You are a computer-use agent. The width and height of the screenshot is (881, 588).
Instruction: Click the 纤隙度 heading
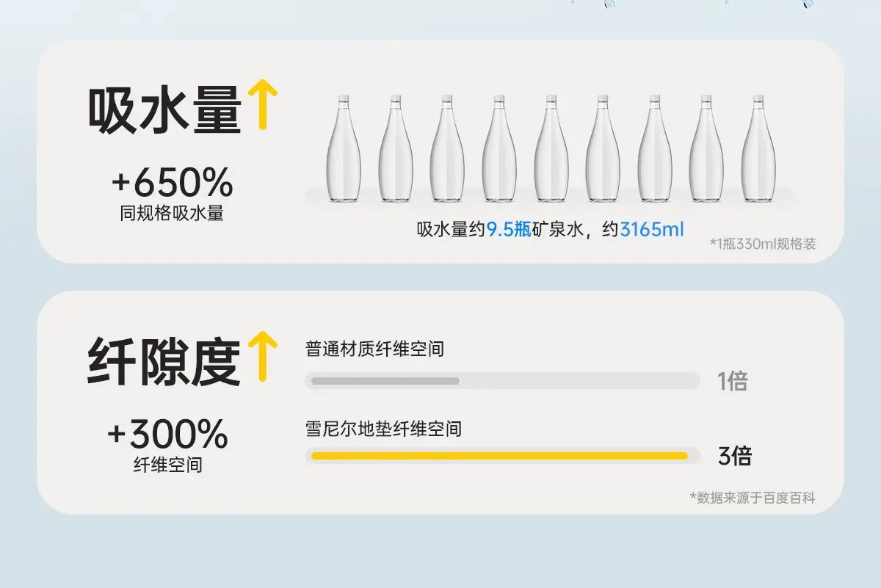point(164,360)
